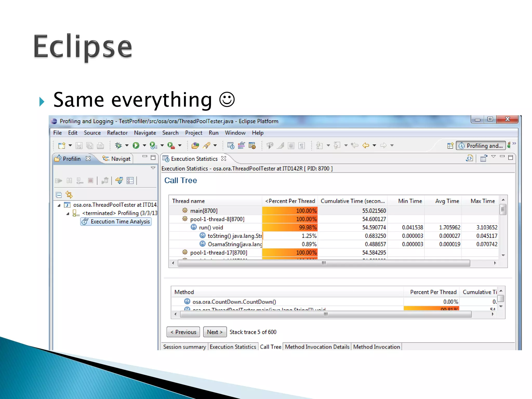The height and width of the screenshot is (399, 532).
Task: Click the External Tools run icon with toolbox
Action: coord(171,145)
